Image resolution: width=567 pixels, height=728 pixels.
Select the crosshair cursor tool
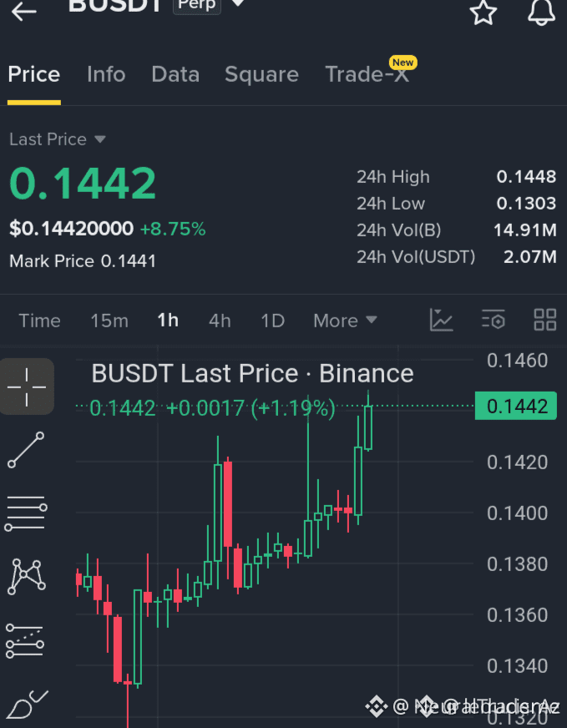point(27,387)
